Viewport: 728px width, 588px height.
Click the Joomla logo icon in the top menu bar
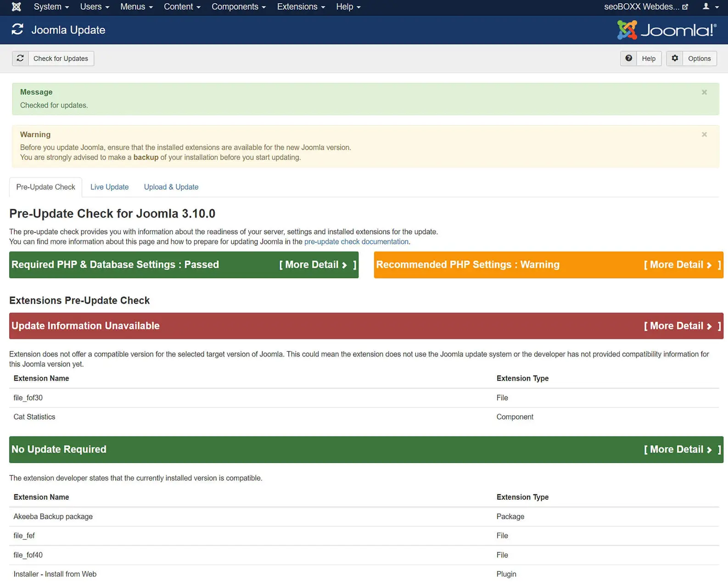pyautogui.click(x=16, y=7)
